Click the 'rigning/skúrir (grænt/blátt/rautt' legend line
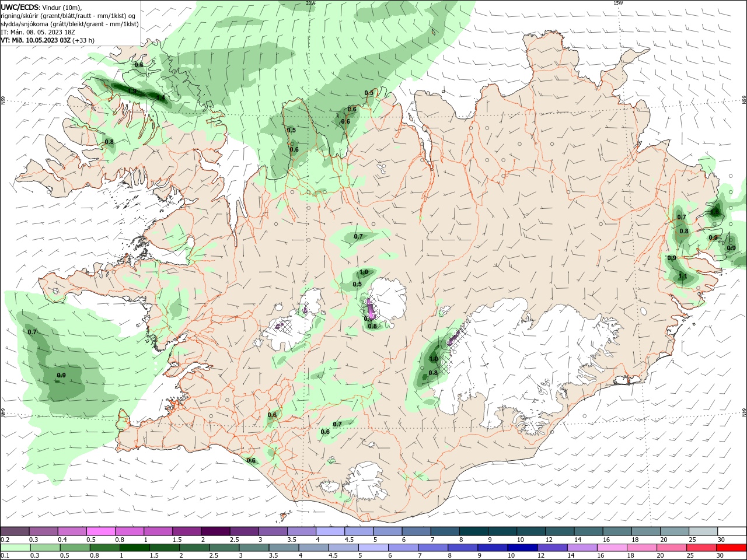Viewport: 747px width, 560px height. [68, 16]
